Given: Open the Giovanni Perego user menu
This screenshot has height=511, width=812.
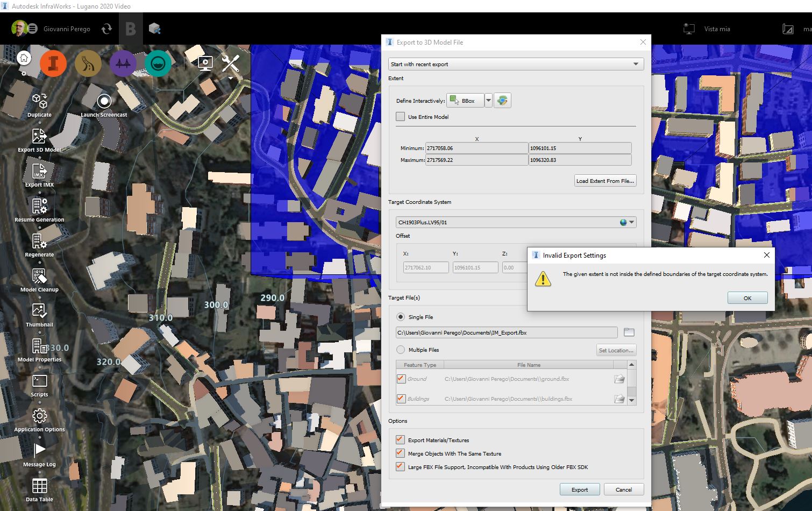Looking at the screenshot, I should click(x=67, y=29).
